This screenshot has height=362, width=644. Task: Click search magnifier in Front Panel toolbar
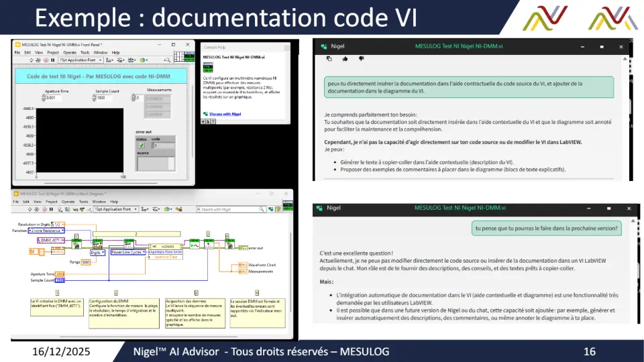point(167,60)
